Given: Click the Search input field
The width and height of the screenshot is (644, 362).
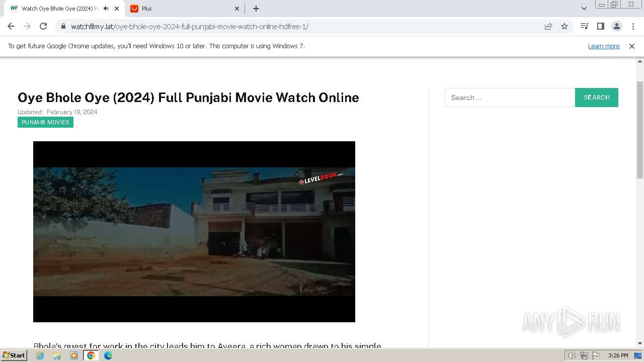Looking at the screenshot, I should click(x=510, y=98).
